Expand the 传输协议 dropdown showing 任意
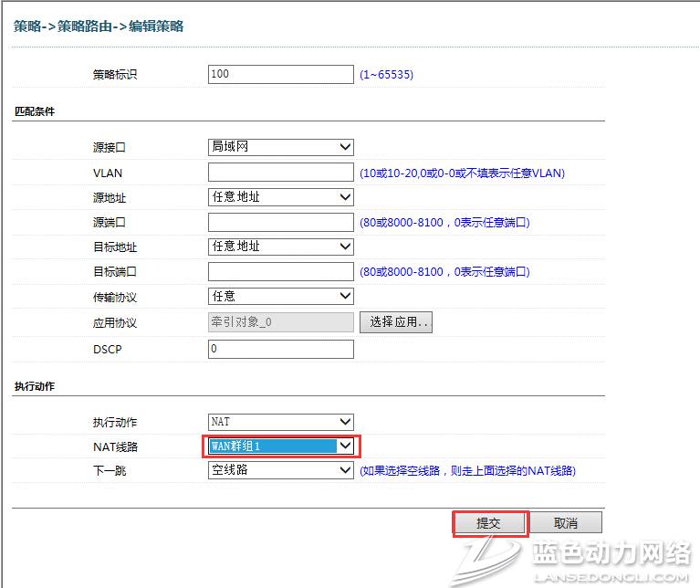The height and width of the screenshot is (588, 700). pos(280,296)
